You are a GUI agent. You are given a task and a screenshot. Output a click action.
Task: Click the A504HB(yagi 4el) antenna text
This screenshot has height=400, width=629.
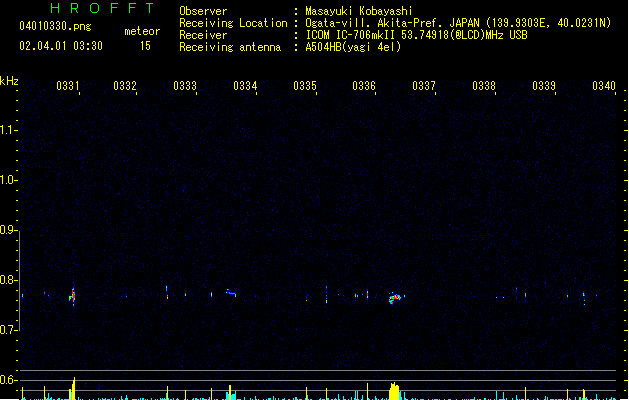353,47
